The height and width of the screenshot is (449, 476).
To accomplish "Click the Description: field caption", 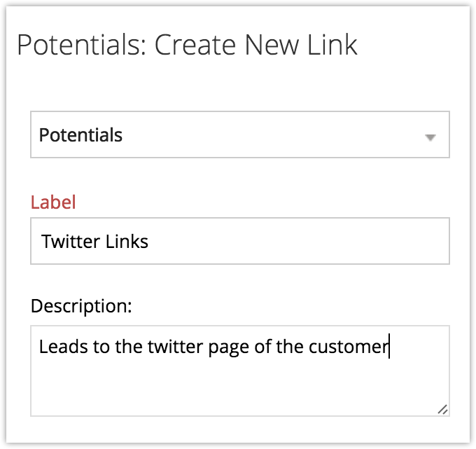I will click(82, 306).
